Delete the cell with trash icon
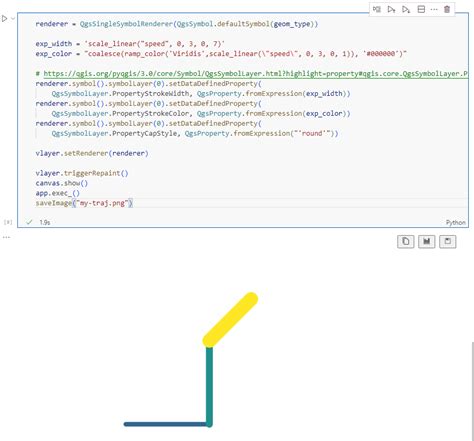 [x=447, y=9]
